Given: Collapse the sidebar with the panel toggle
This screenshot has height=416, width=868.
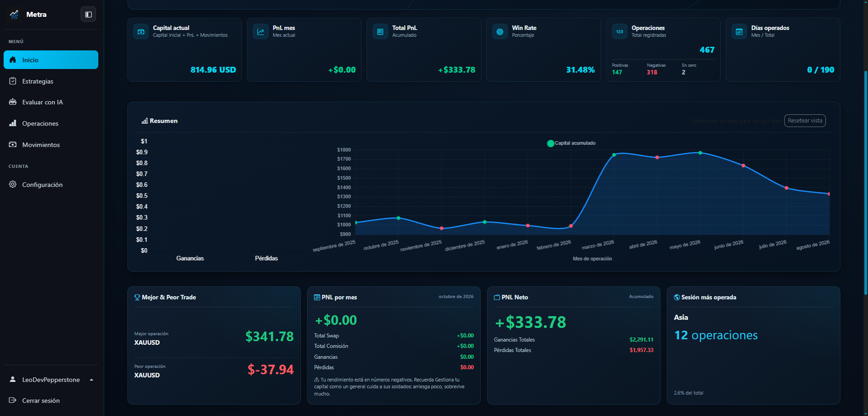Looking at the screenshot, I should tap(88, 15).
